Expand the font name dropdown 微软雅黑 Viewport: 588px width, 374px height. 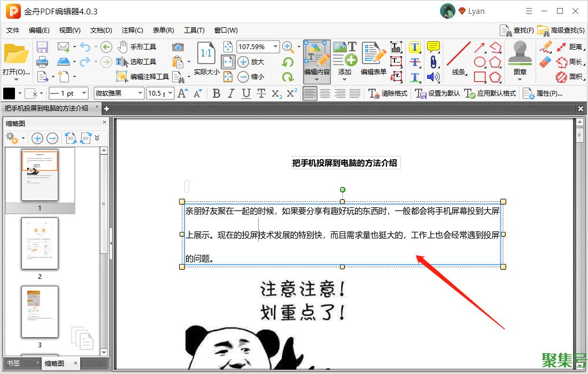coord(141,93)
